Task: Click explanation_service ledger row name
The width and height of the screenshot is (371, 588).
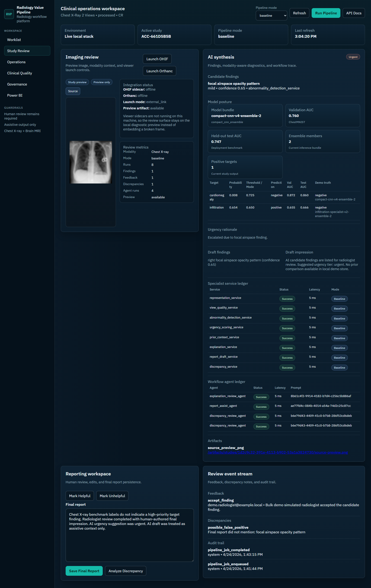Action: pos(223,347)
